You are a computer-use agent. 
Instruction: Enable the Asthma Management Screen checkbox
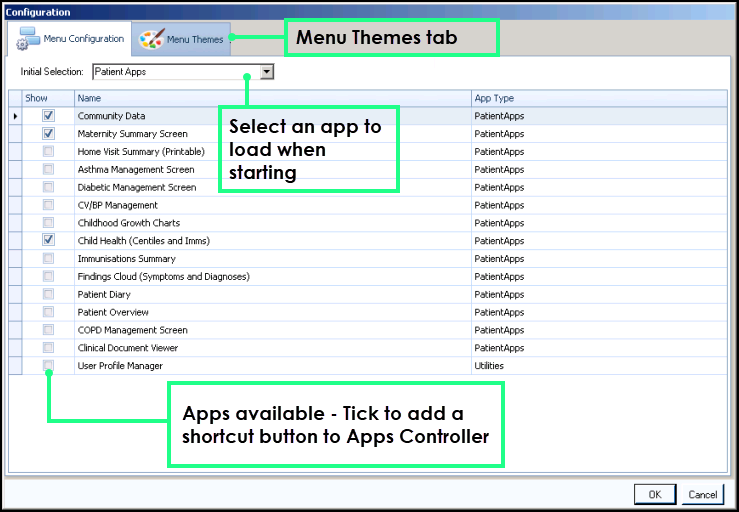(48, 170)
